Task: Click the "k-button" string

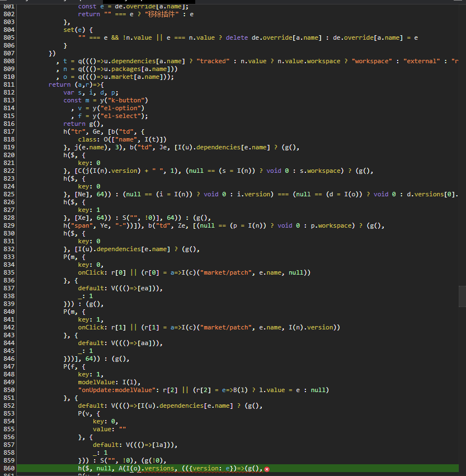Action: point(128,101)
